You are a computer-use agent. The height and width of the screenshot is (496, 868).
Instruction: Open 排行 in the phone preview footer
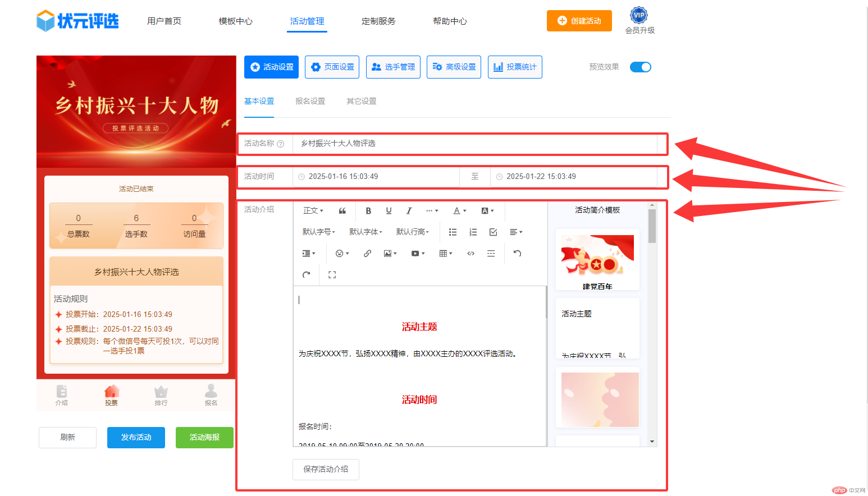(161, 396)
